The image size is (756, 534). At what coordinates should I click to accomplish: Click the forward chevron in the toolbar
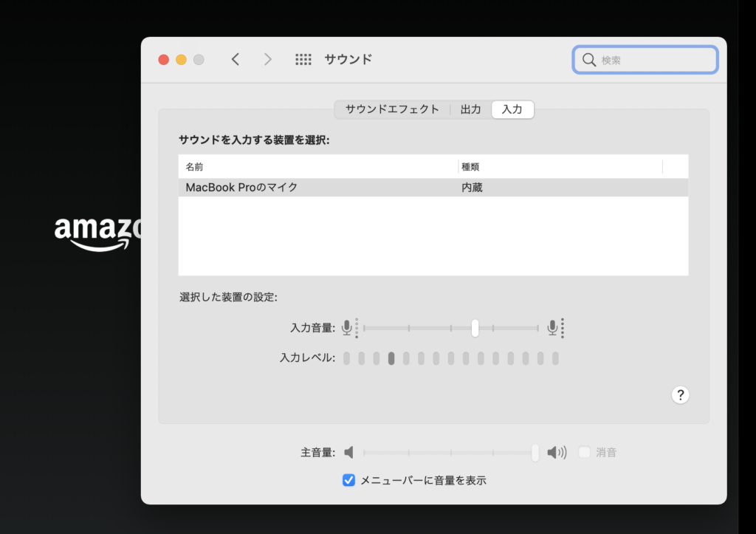[267, 60]
